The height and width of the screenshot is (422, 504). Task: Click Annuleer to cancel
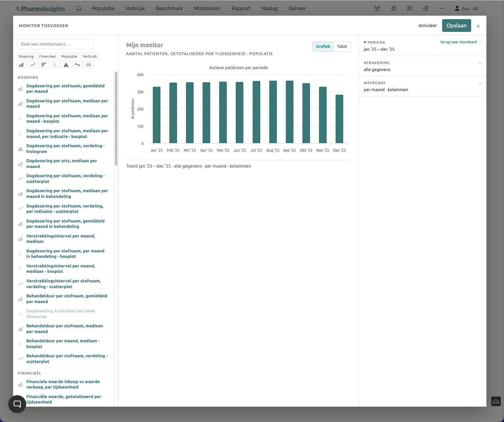427,25
